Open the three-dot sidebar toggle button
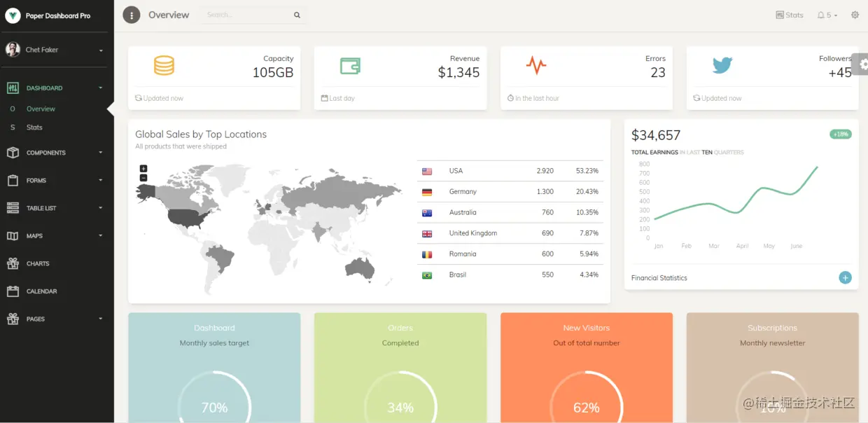The width and height of the screenshot is (868, 423). (132, 15)
